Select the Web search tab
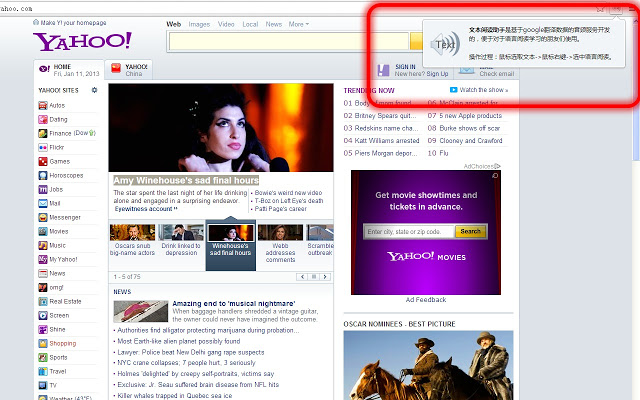This screenshot has height=400, width=640. (173, 24)
